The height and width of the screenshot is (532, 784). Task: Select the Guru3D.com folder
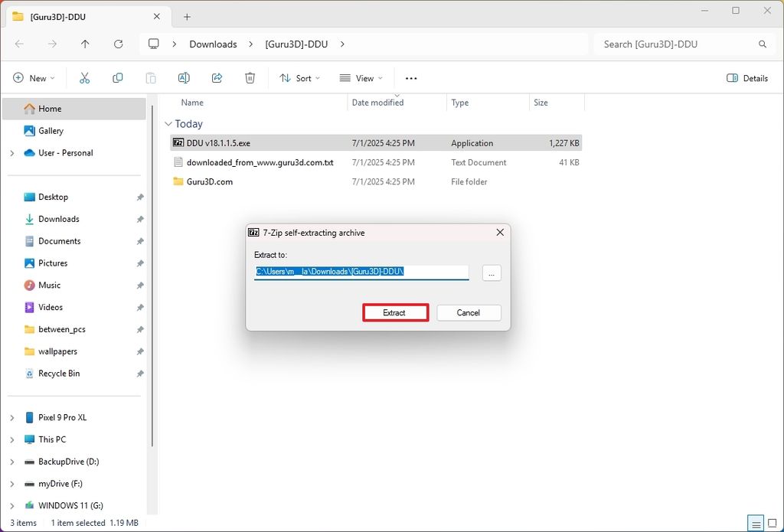(376, 181)
